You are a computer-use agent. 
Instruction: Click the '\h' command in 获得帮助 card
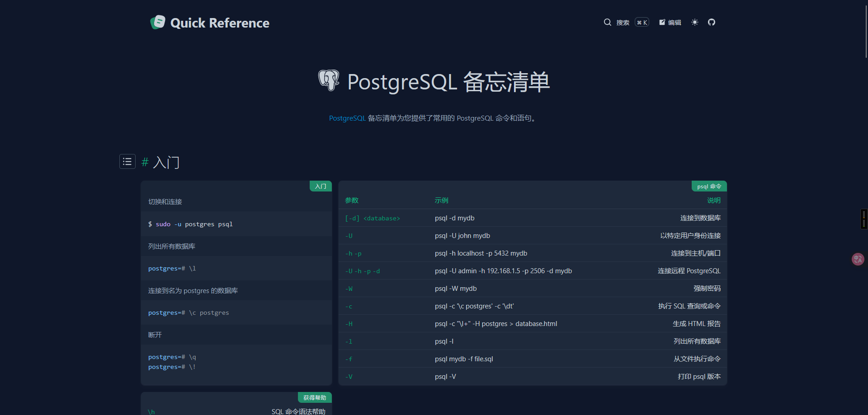[151, 412]
